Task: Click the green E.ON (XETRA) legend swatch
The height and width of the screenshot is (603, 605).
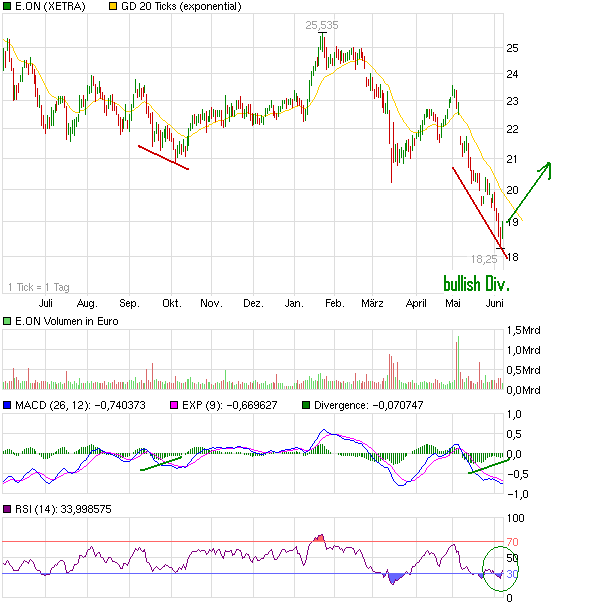Action: [7, 6]
